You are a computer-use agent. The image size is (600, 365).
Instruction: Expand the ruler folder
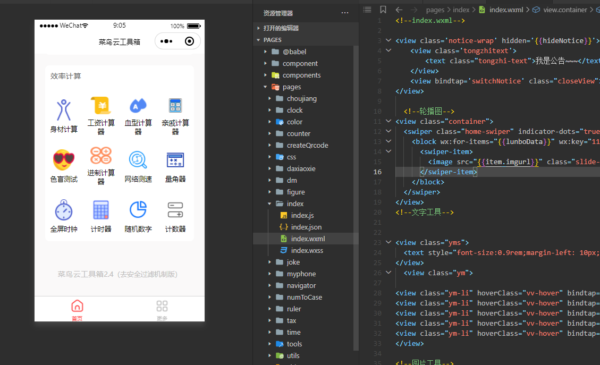pyautogui.click(x=270, y=309)
